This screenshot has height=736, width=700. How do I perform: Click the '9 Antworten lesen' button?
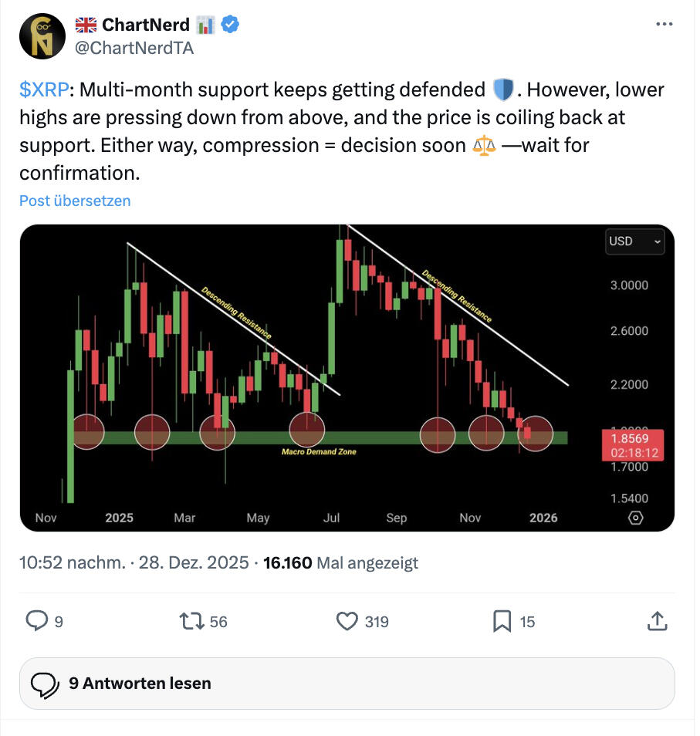pyautogui.click(x=347, y=684)
